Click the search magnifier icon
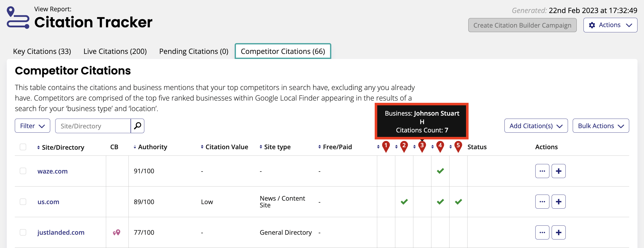The height and width of the screenshot is (248, 644). (x=138, y=126)
